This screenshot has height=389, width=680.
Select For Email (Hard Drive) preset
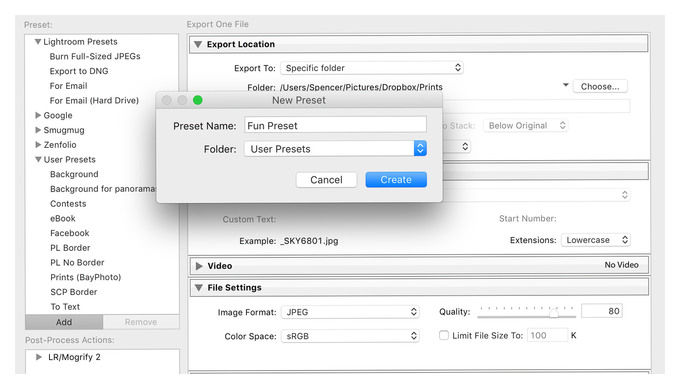[x=94, y=101]
